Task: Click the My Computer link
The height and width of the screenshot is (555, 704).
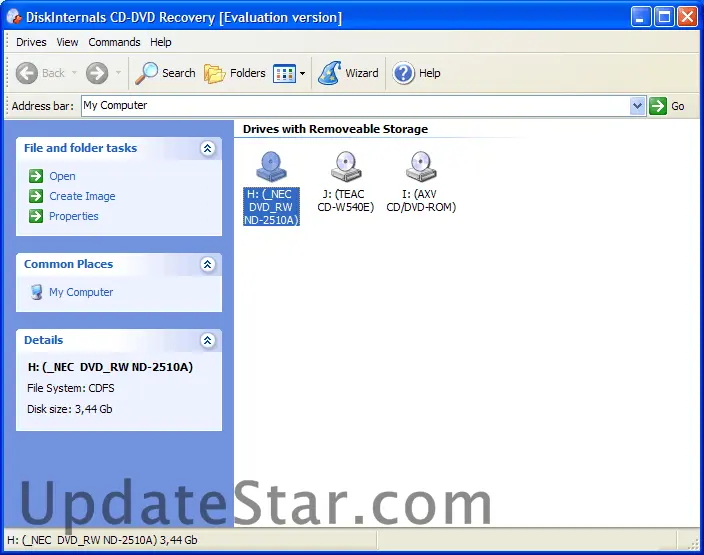Action: (81, 292)
